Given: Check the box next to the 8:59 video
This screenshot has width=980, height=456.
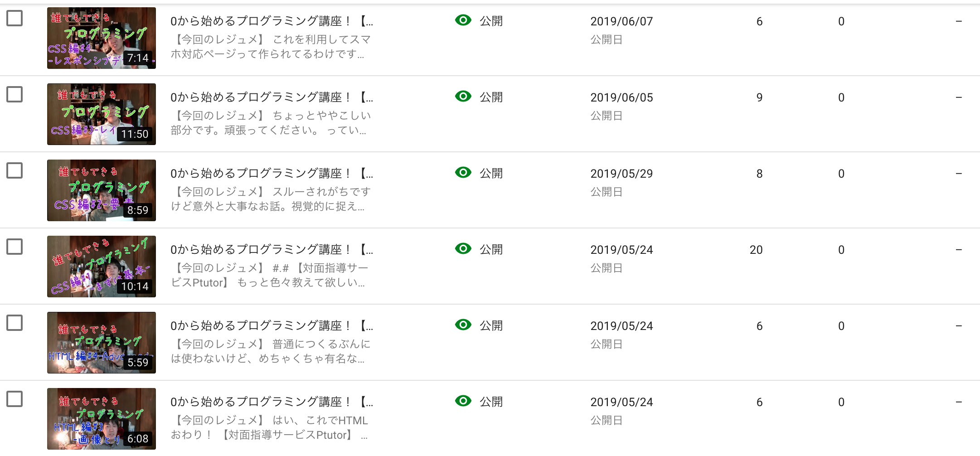Looking at the screenshot, I should [x=15, y=171].
